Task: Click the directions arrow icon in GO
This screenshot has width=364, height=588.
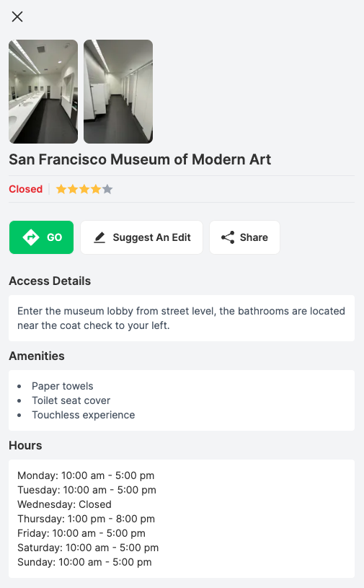Action: tap(31, 237)
